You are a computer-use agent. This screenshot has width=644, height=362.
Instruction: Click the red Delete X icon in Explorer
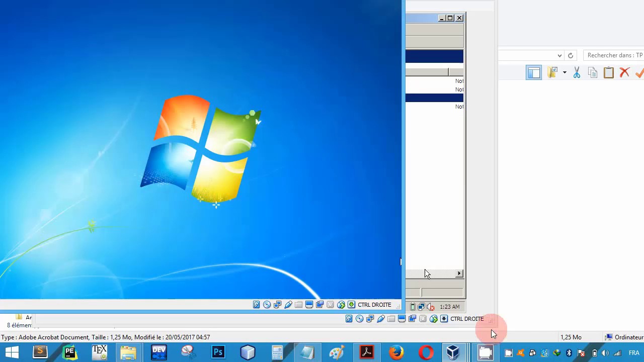(x=625, y=73)
